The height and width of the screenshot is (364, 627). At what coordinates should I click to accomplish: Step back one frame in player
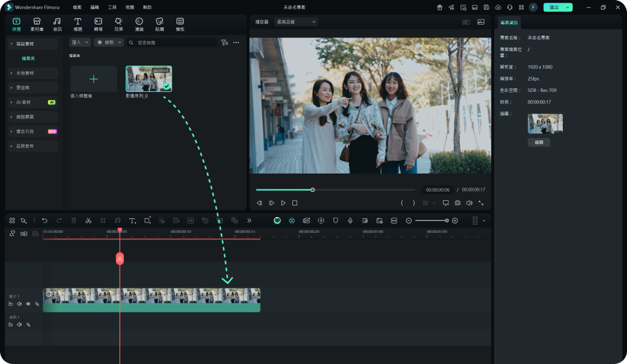(x=259, y=203)
